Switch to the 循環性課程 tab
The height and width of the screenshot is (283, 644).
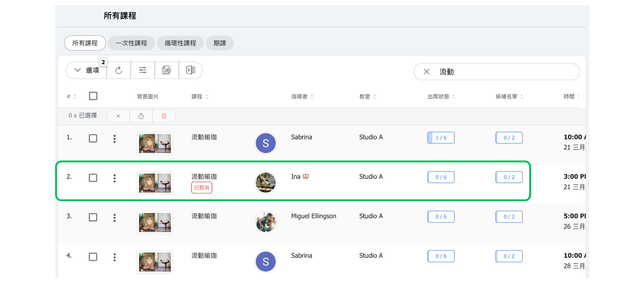(180, 43)
